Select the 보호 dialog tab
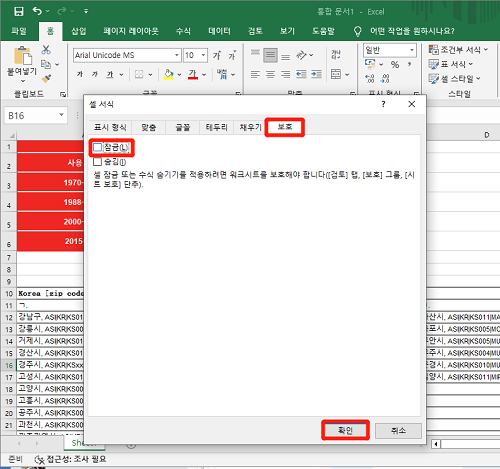Image resolution: width=500 pixels, height=469 pixels. (285, 127)
